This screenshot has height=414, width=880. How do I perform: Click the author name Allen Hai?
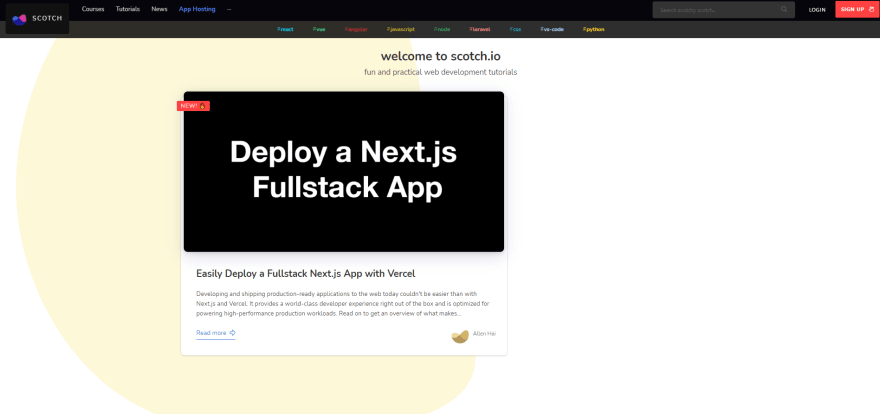484,334
